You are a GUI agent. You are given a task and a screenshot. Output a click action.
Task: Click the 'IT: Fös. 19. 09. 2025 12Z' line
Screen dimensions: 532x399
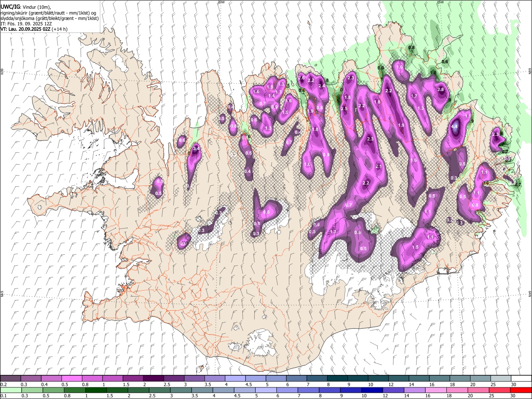[26, 24]
